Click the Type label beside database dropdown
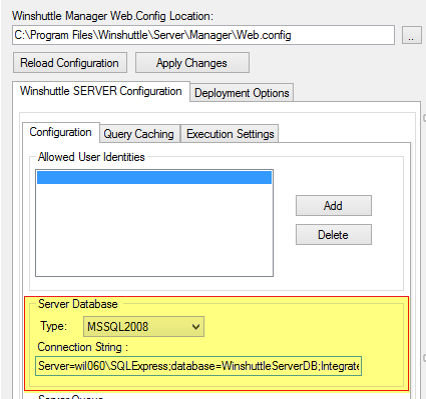426x399 pixels. [x=53, y=326]
